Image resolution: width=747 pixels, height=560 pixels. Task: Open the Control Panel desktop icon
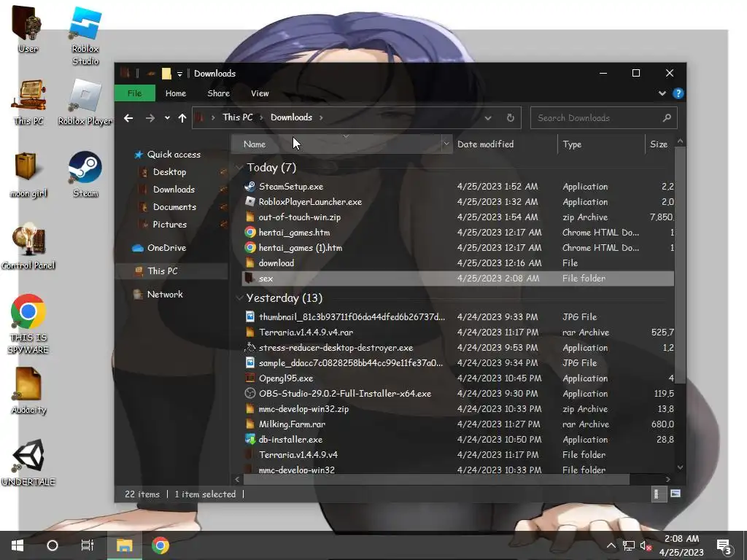(x=28, y=247)
